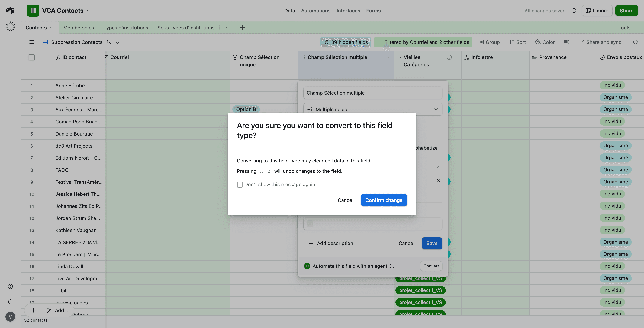The image size is (644, 328).
Task: Edit the field name Champ Sélection multiple
Action: 372,93
